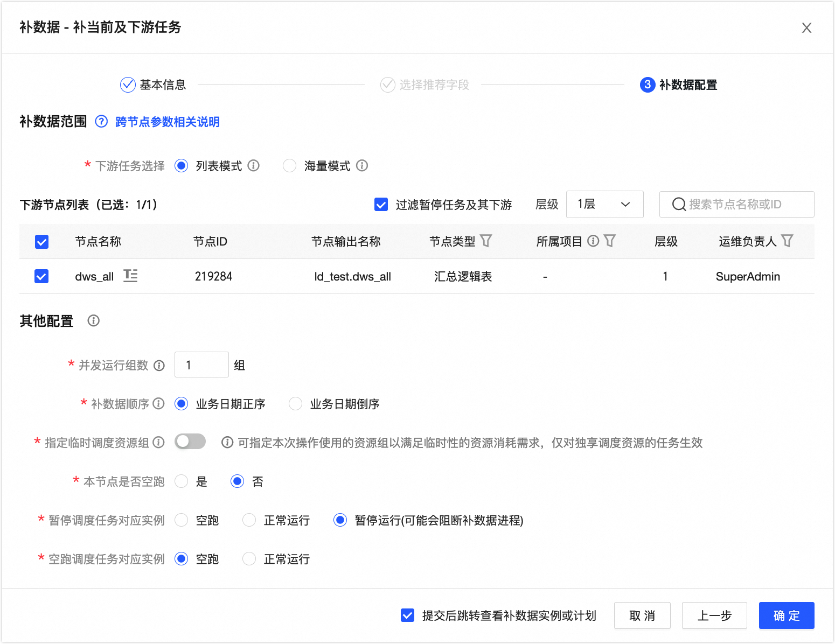This screenshot has width=835, height=644.
Task: Click info icon next to 海量模式
Action: pos(362,165)
